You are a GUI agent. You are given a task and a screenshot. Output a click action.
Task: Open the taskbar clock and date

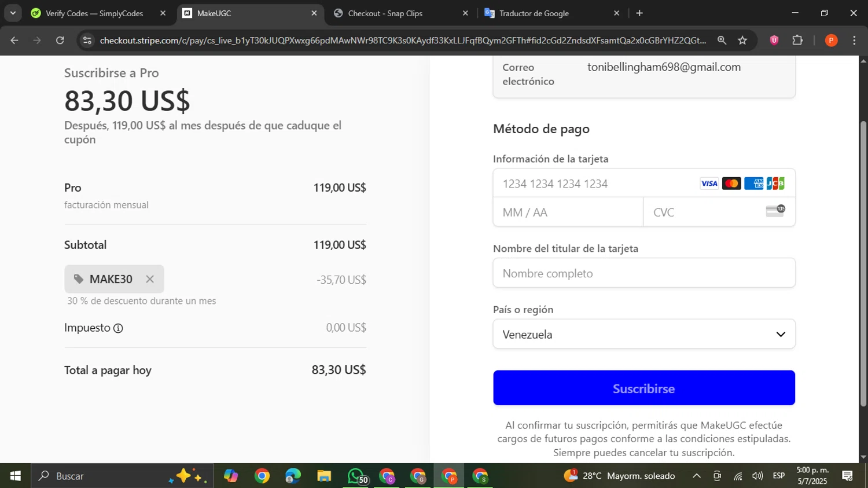coord(812,476)
